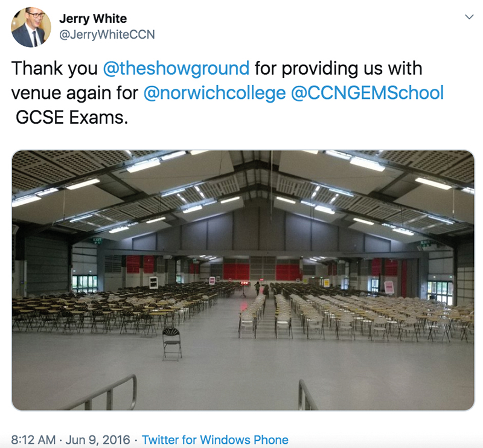Viewport: 483px width, 448px height.
Task: Open the @theshowground mention
Action: [x=176, y=68]
